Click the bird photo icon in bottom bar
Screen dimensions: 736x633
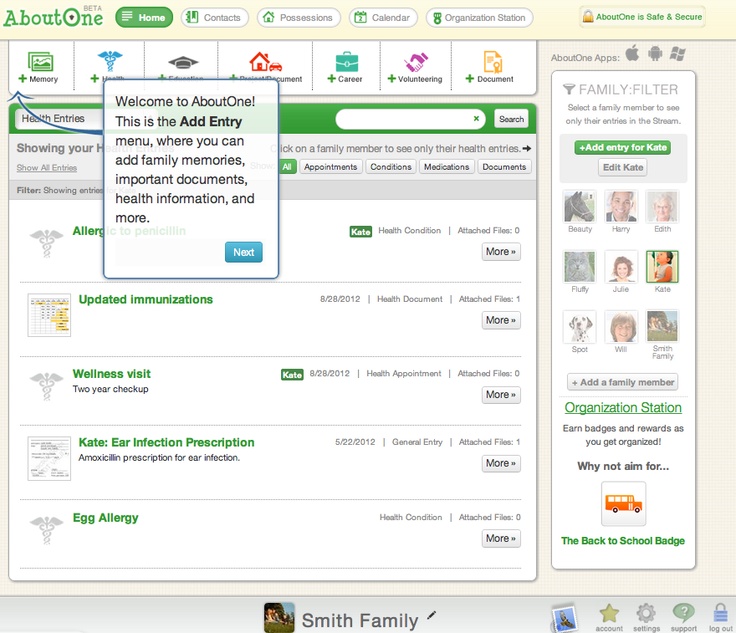tap(565, 618)
